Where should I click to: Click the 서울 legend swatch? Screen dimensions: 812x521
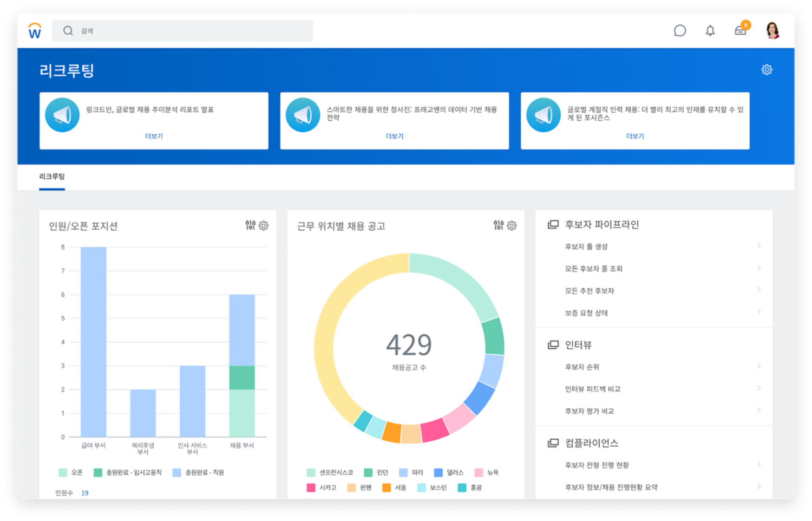tap(387, 488)
